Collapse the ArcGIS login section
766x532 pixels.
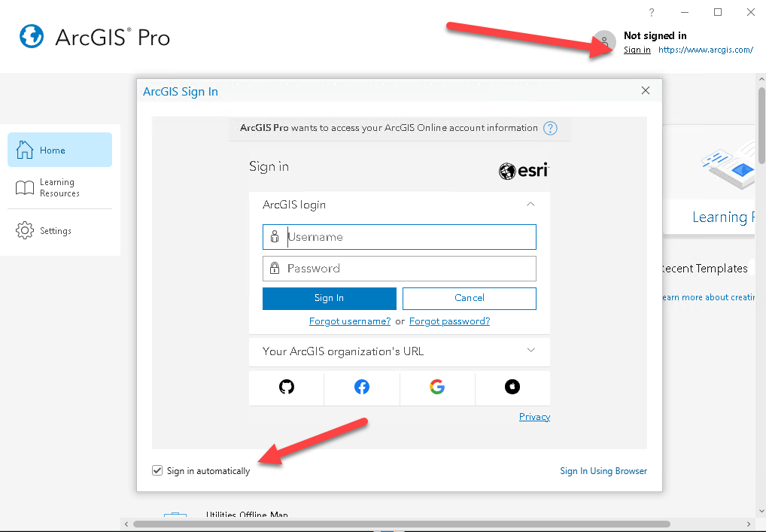[530, 204]
